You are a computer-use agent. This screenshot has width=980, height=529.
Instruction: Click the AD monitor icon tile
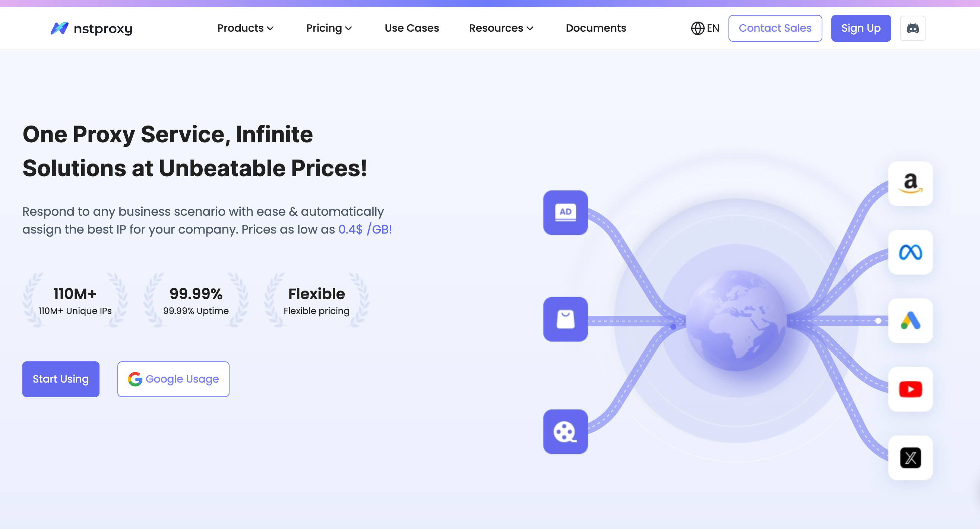click(565, 213)
